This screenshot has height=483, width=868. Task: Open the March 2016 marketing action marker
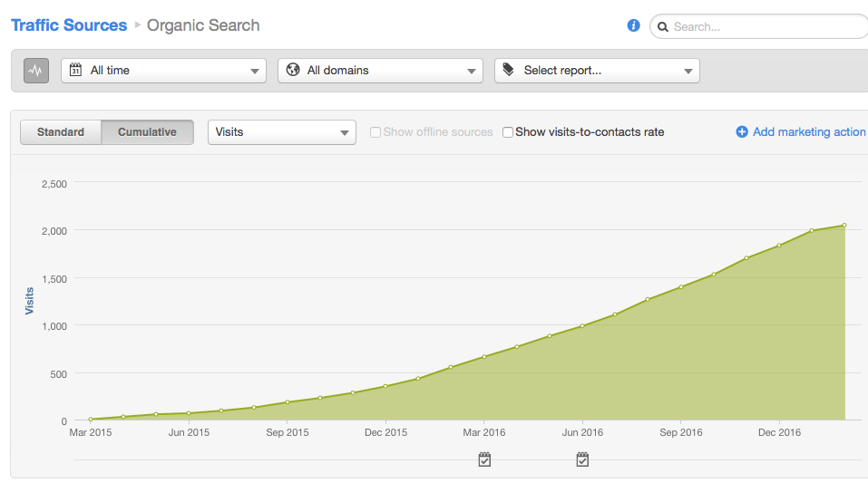click(484, 459)
